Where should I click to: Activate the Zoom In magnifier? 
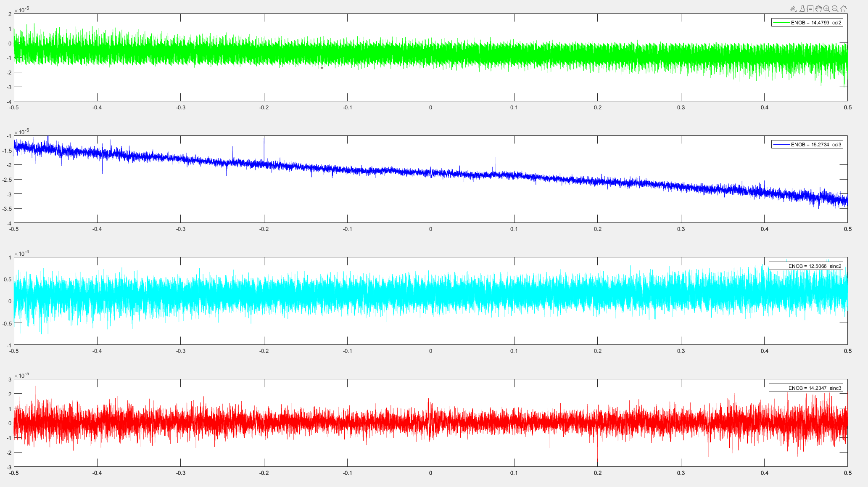(827, 9)
